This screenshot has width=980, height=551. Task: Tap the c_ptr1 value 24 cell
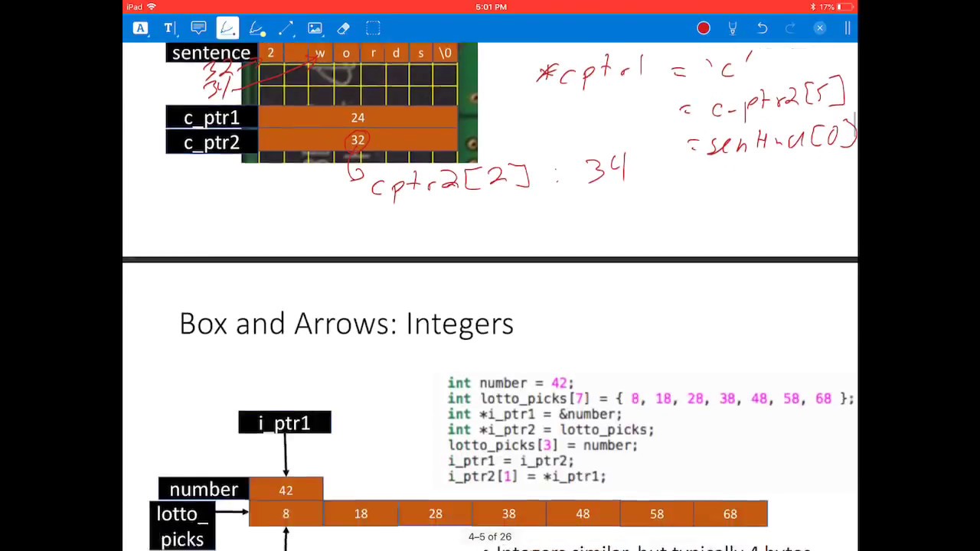coord(358,118)
